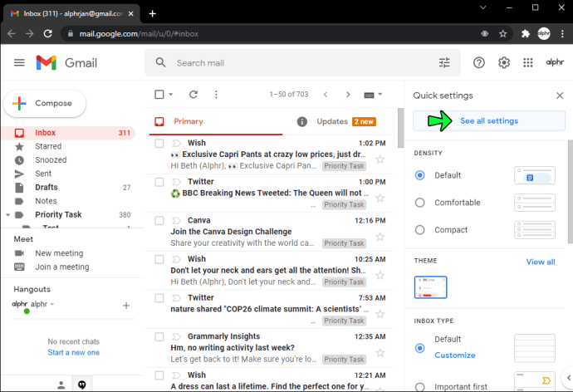Click the Chrome extensions puzzle icon
This screenshot has width=573, height=392.
pos(525,34)
